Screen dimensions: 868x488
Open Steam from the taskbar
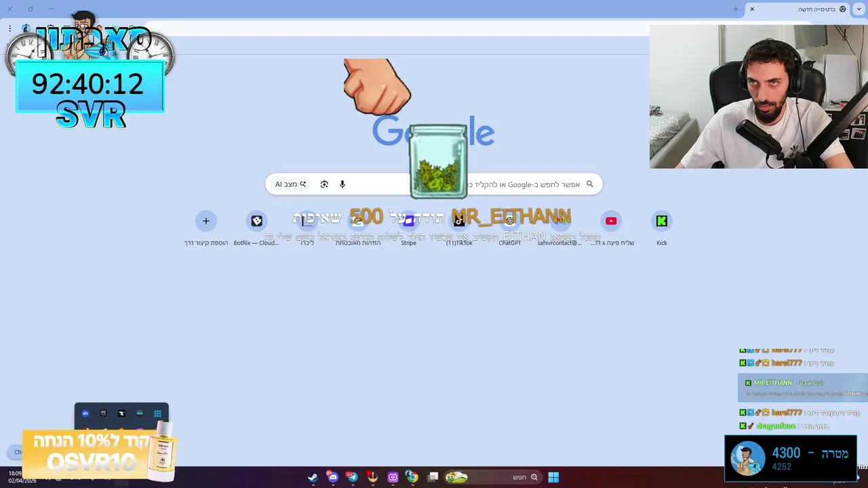tap(313, 477)
